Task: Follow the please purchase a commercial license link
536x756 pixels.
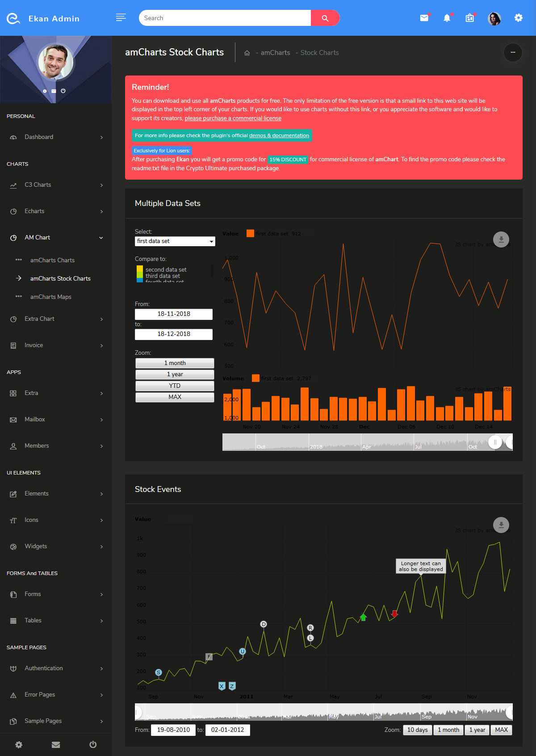Action: (233, 118)
